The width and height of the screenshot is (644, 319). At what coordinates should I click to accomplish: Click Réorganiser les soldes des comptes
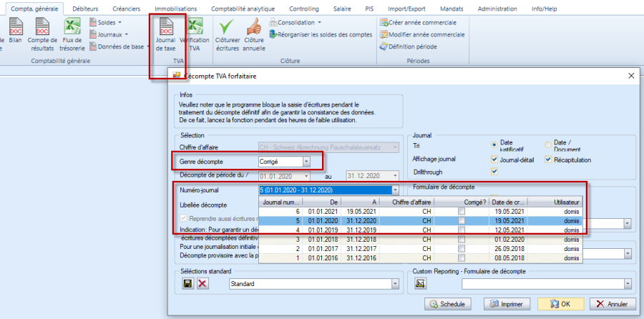[321, 34]
